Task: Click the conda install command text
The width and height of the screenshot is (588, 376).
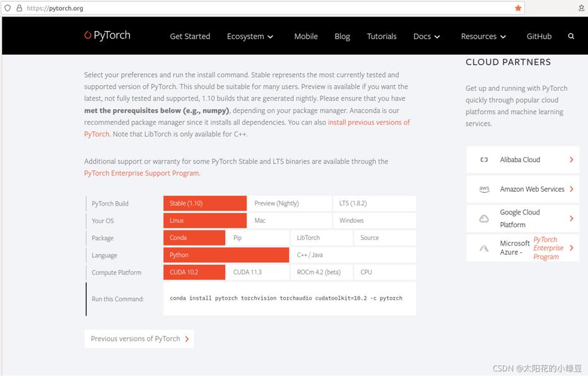Action: (x=286, y=298)
